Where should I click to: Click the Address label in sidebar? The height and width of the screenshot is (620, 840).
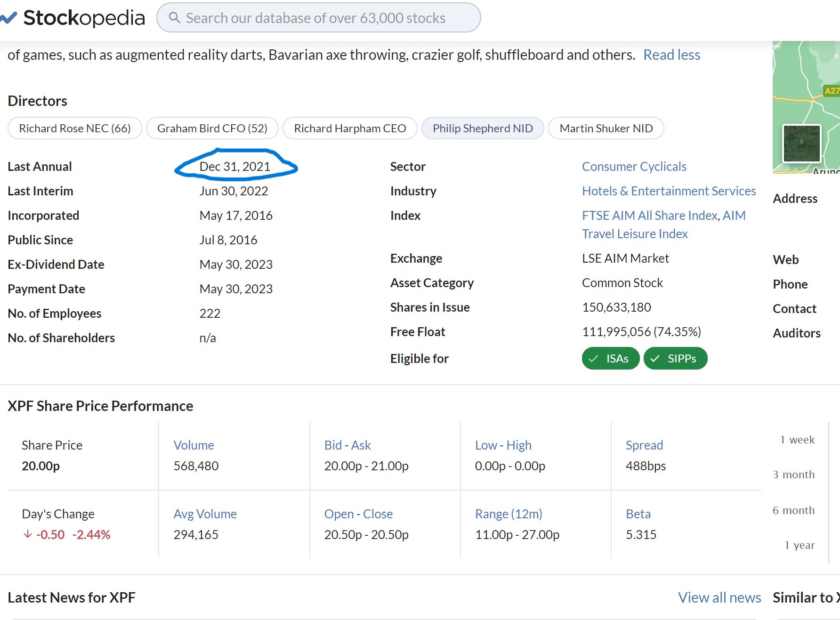coord(795,198)
